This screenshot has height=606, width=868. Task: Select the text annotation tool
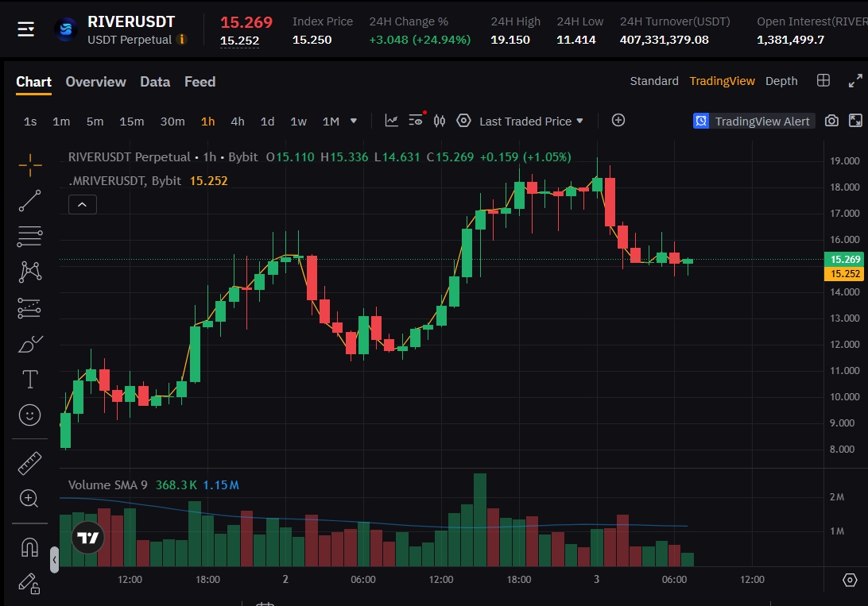pos(30,380)
